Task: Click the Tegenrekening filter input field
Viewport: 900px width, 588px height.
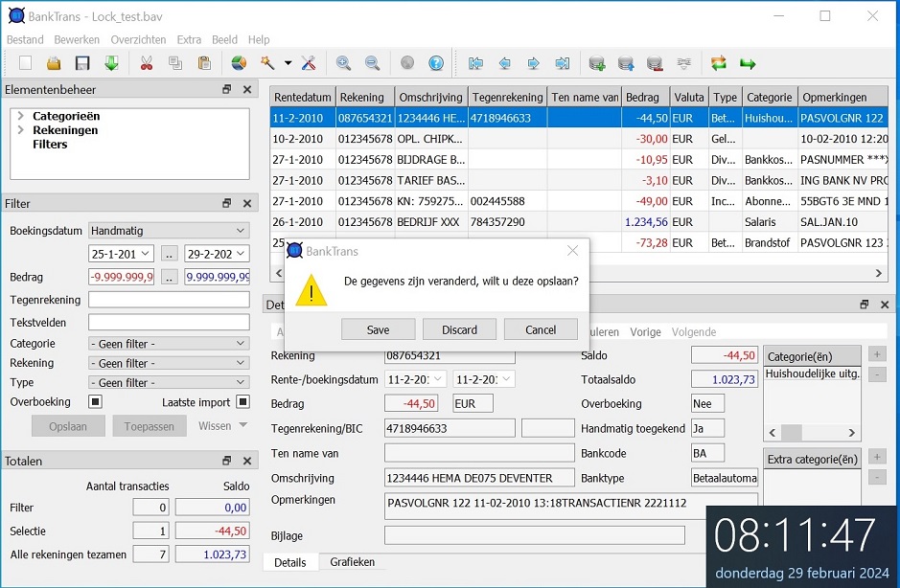Action: click(x=169, y=300)
